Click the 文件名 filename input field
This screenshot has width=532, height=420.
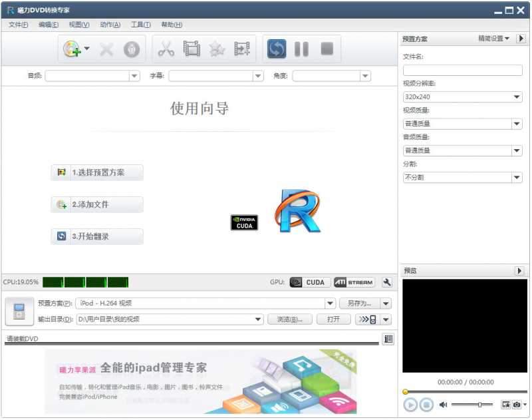tap(464, 71)
